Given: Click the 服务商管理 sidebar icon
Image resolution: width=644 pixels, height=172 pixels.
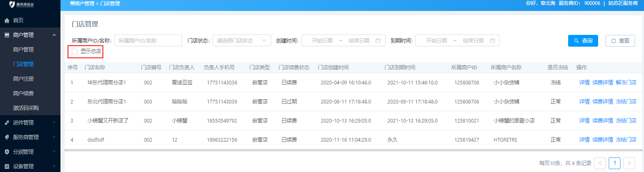Looking at the screenshot, I should coord(7,137).
